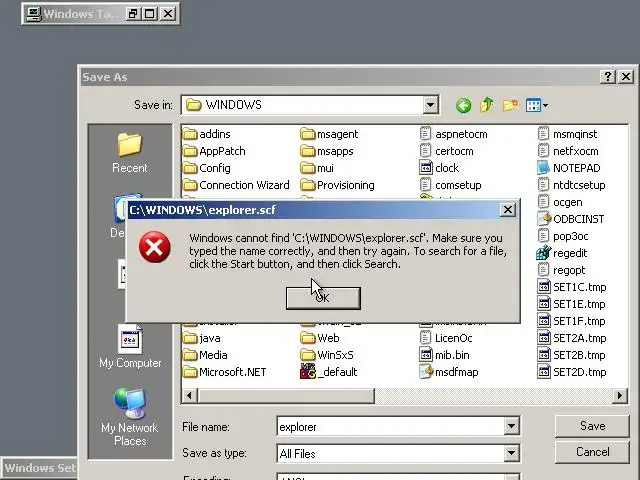The height and width of the screenshot is (480, 640).
Task: Select the ocgen file
Action: (560, 202)
